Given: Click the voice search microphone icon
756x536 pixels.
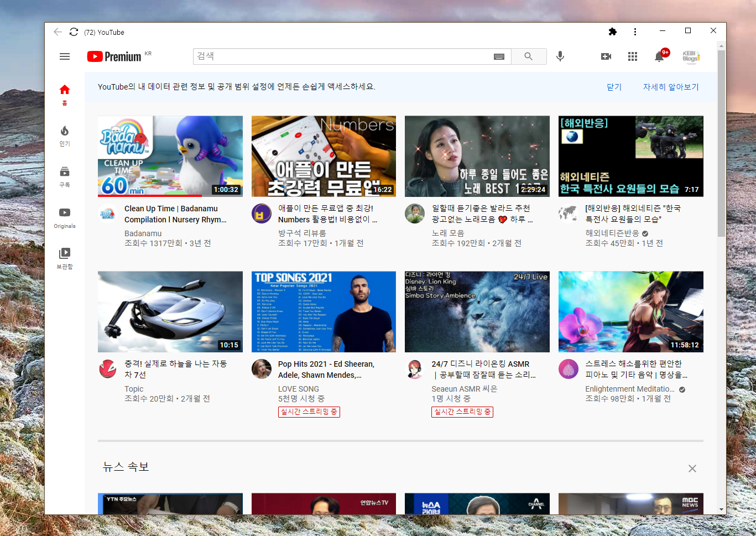Looking at the screenshot, I should 560,56.
